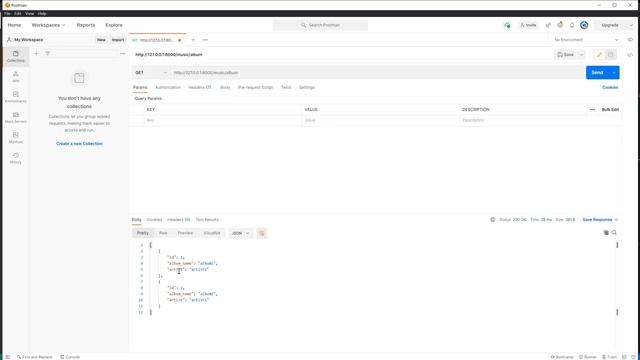
Task: Open the Console from status bar
Action: (70, 357)
